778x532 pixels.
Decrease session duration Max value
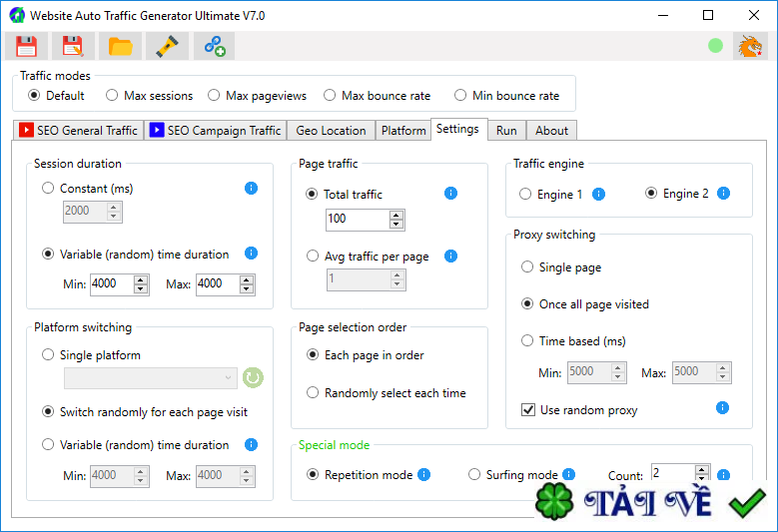pos(247,289)
